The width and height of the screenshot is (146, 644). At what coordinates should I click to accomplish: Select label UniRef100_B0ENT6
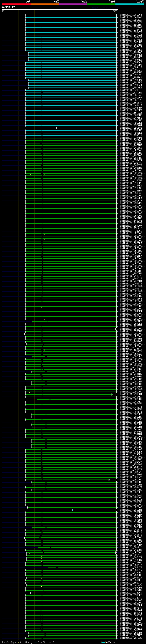click(x=131, y=555)
